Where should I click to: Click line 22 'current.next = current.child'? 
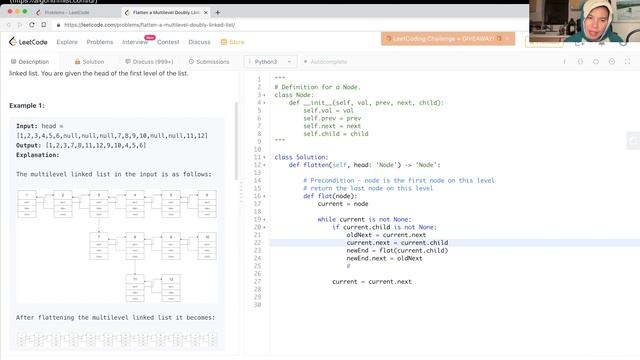pos(397,243)
